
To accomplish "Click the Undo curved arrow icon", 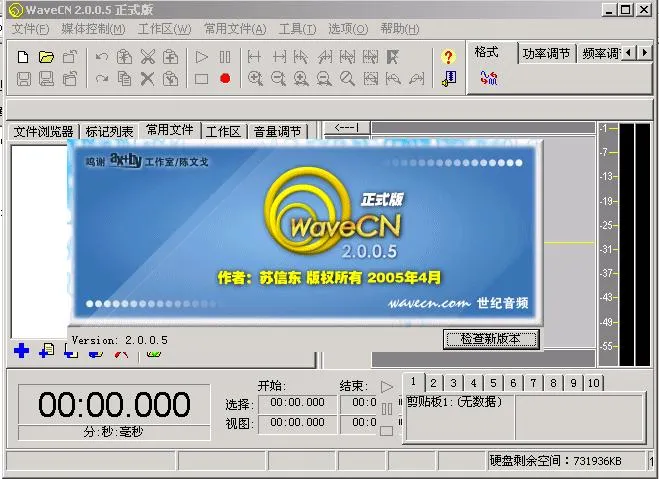I will tap(102, 57).
